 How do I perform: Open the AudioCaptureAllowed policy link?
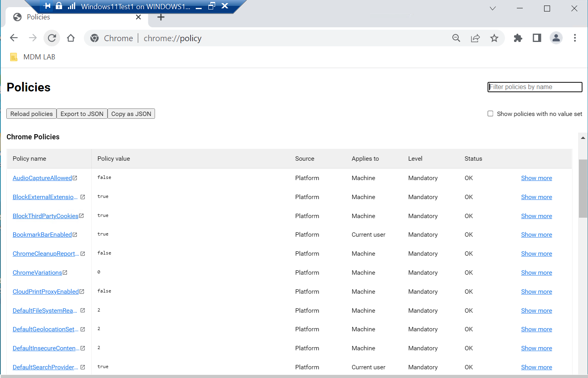click(x=42, y=178)
